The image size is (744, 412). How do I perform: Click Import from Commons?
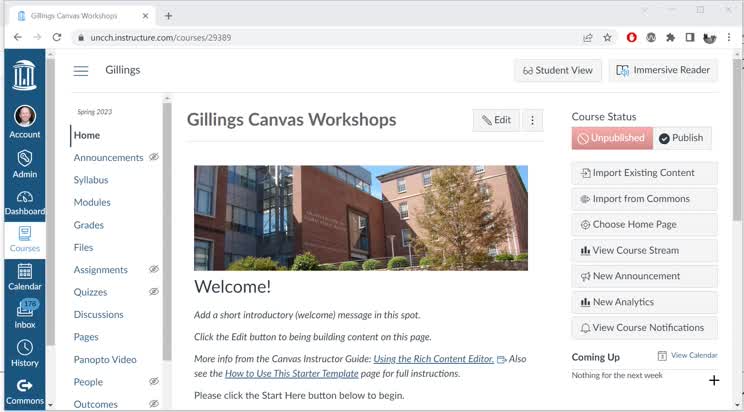pyautogui.click(x=644, y=199)
